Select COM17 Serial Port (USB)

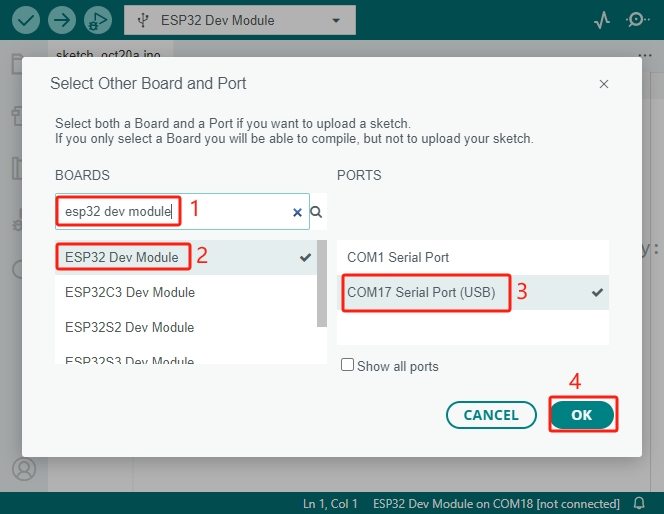[473, 292]
